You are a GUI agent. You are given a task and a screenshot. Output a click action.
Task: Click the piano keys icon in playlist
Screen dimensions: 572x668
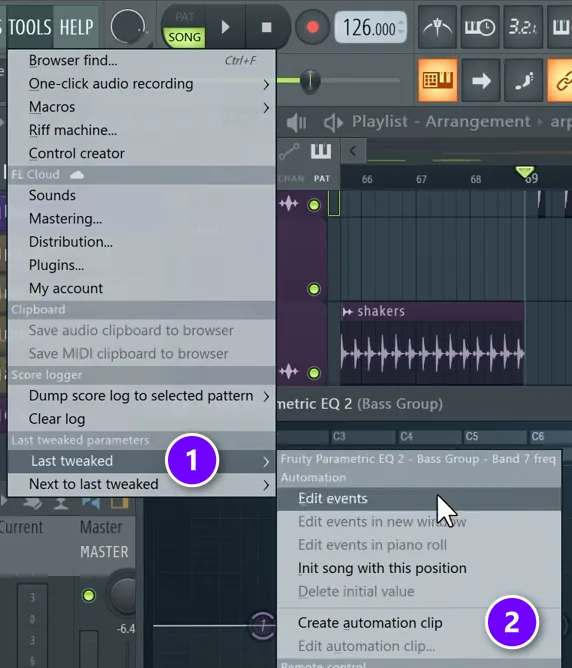pos(321,151)
